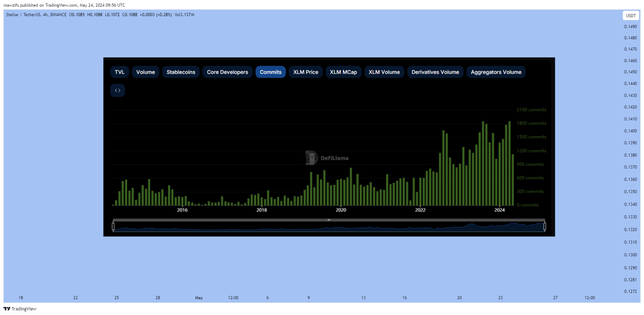
Task: Select the Commits tab
Action: pyautogui.click(x=271, y=72)
